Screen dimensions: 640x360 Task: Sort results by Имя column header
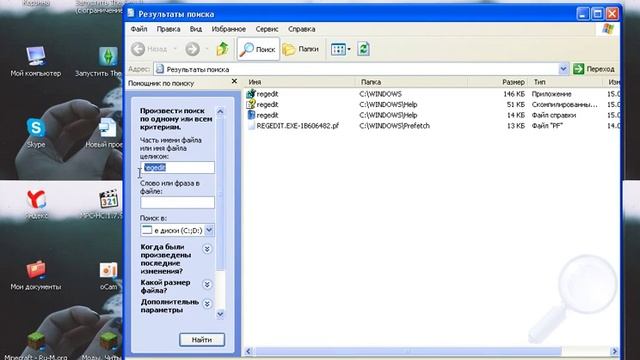[300, 82]
